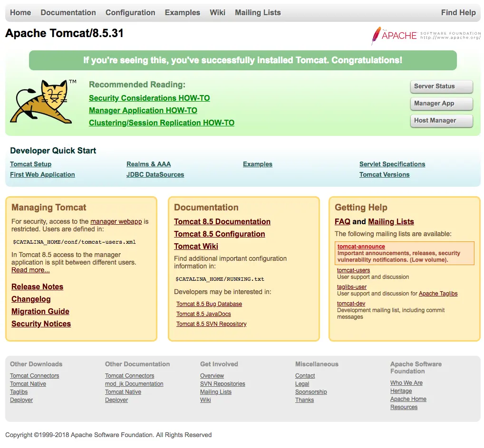The height and width of the screenshot is (448, 484).
Task: Open Tomcat 8.5 Bug Database link
Action: point(209,304)
